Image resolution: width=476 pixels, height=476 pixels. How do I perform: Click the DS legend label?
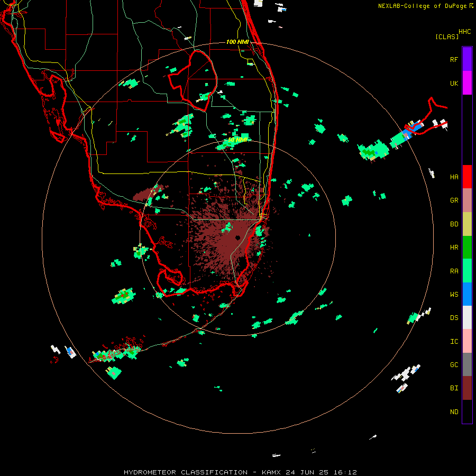(454, 318)
